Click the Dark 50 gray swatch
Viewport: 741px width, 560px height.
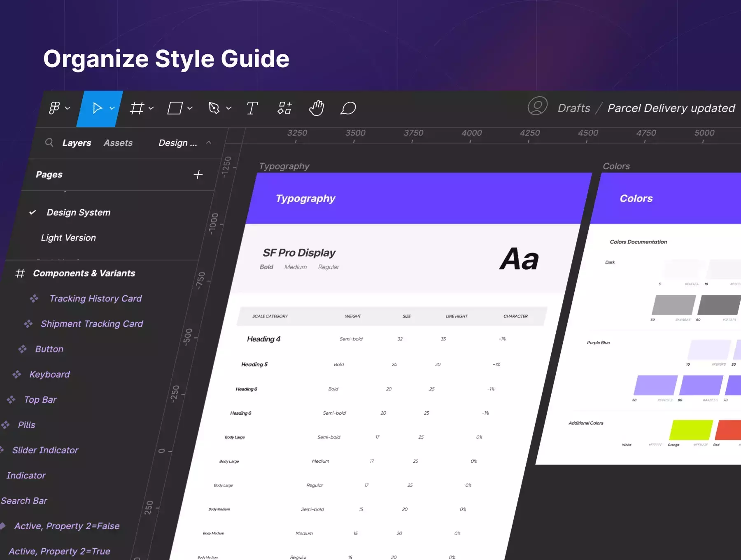tap(674, 305)
